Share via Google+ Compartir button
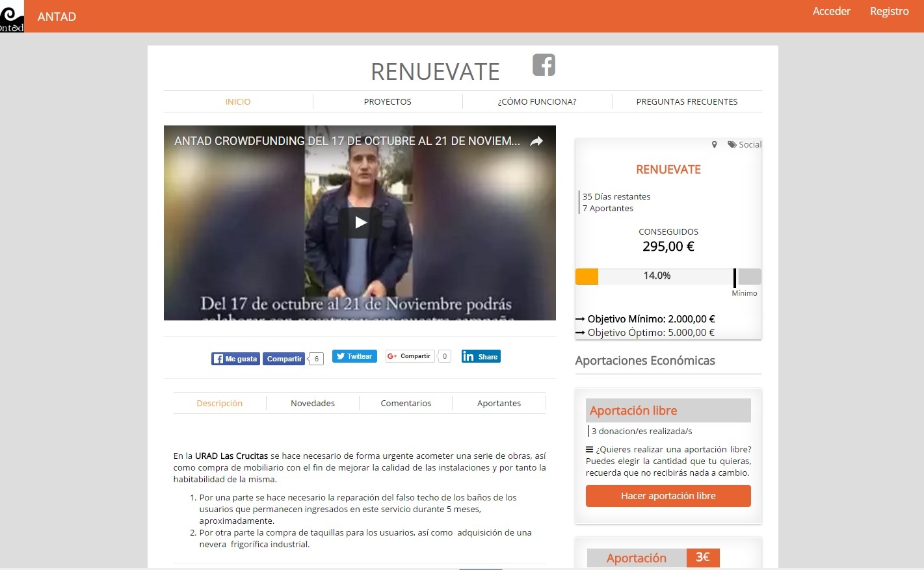Screen dimensions: 924x570 (x=410, y=356)
